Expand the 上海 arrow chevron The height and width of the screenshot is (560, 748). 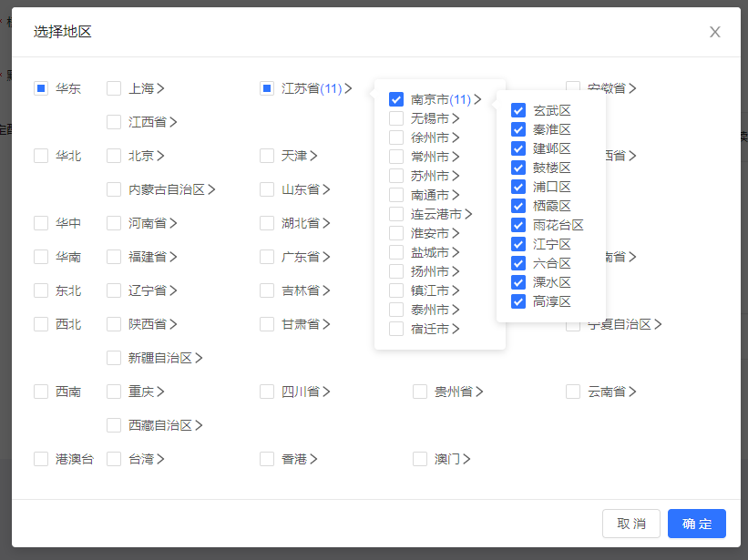pos(160,88)
